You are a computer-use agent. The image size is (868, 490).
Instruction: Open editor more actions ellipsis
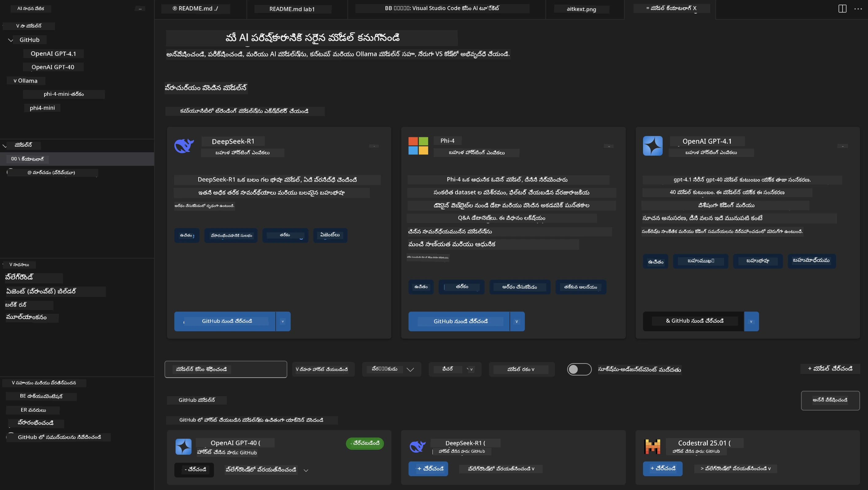point(858,9)
